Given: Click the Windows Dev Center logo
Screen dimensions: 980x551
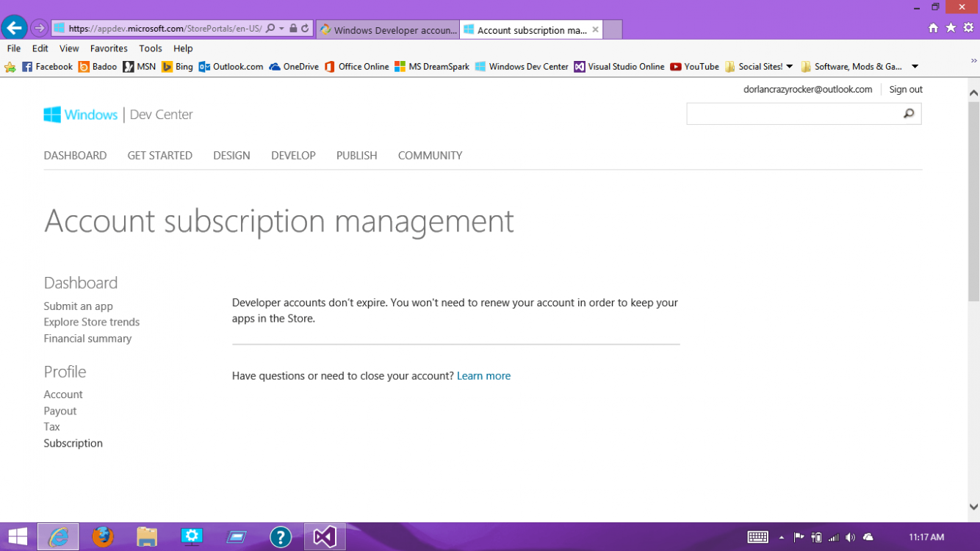Looking at the screenshot, I should tap(118, 115).
